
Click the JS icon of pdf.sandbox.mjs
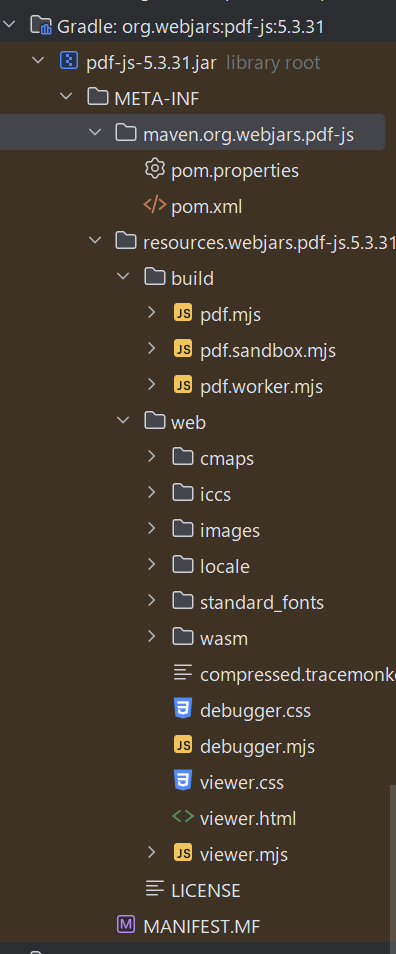(x=183, y=349)
